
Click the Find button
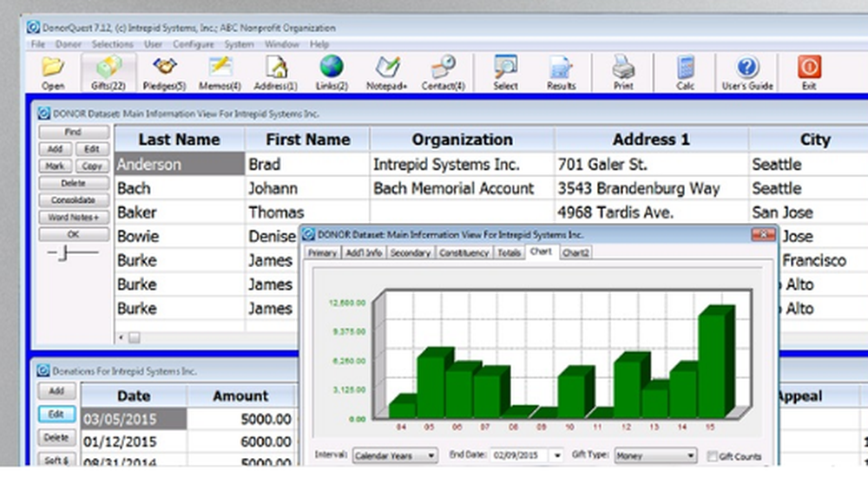point(73,132)
